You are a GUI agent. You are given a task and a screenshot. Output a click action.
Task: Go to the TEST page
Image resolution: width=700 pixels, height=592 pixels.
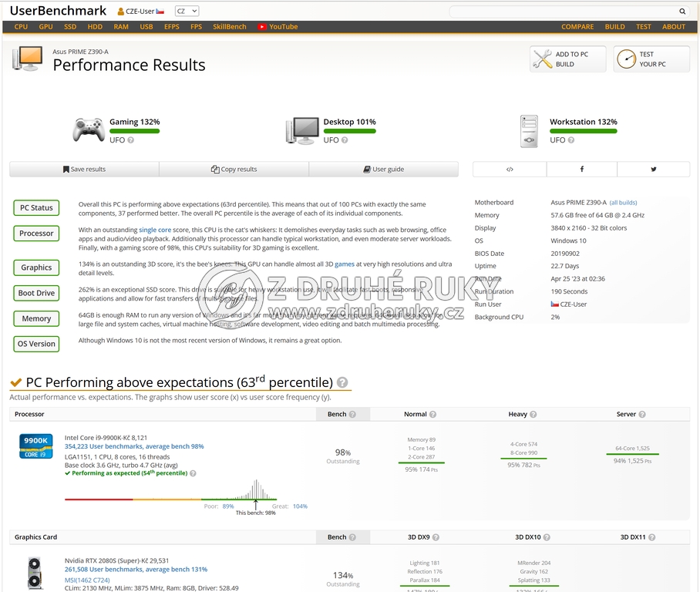point(644,27)
